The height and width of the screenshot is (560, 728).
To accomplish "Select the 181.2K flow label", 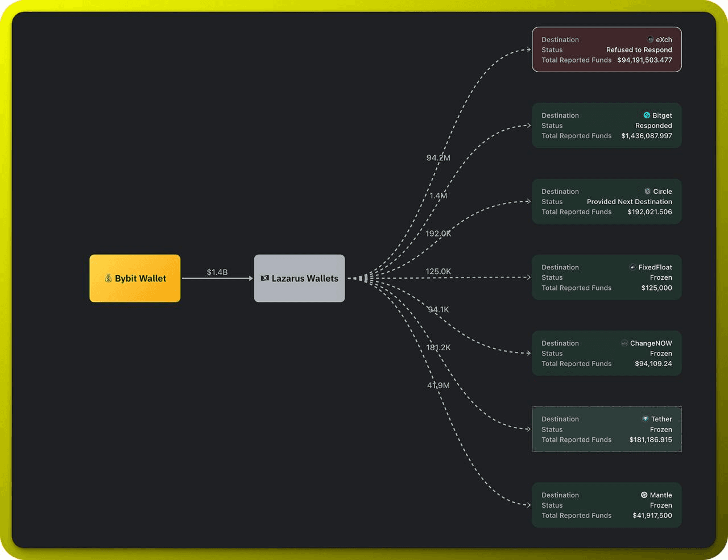I will pos(439,347).
